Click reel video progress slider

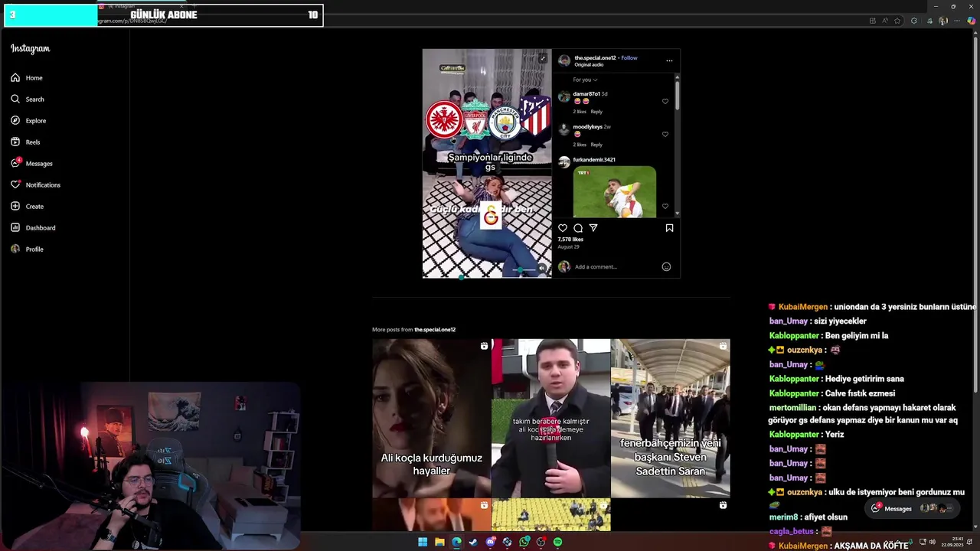pyautogui.click(x=461, y=276)
